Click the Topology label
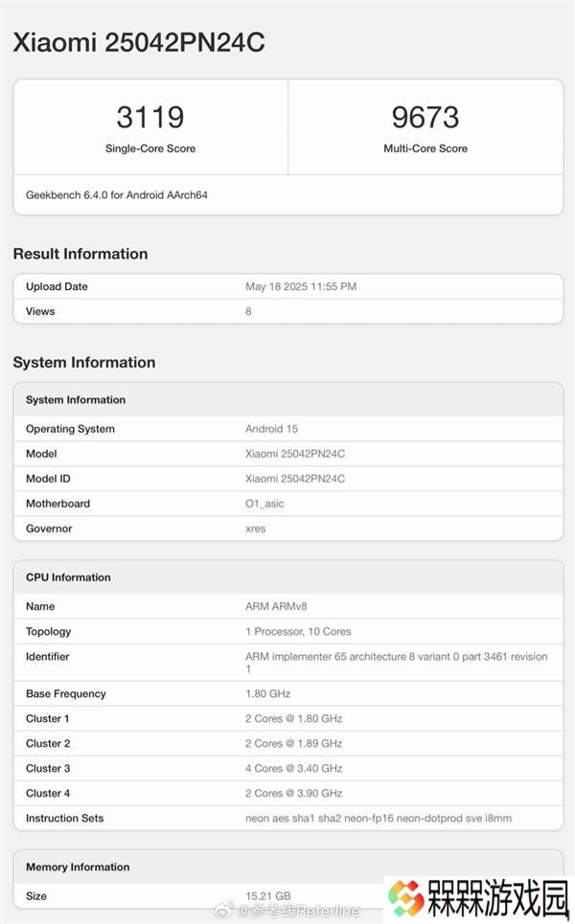The image size is (575, 924). [48, 632]
